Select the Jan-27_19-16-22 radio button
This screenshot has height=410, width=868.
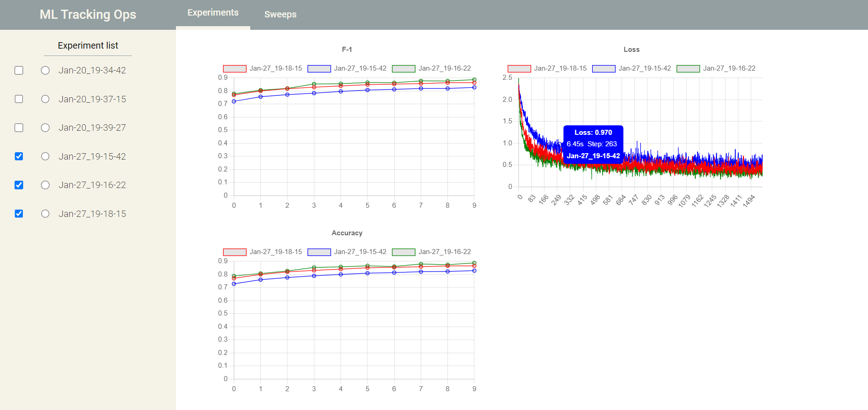point(45,185)
